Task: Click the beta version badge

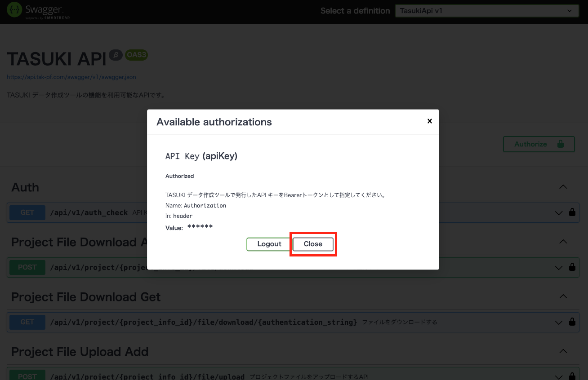Action: click(116, 55)
